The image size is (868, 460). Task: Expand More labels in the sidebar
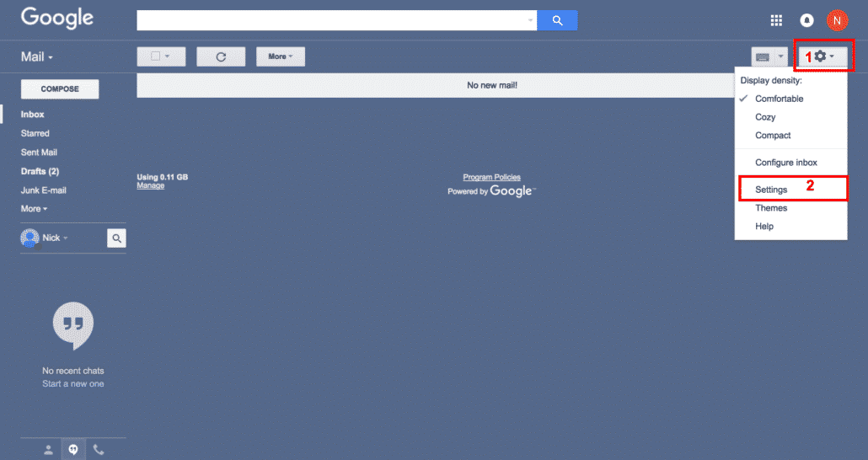[34, 209]
